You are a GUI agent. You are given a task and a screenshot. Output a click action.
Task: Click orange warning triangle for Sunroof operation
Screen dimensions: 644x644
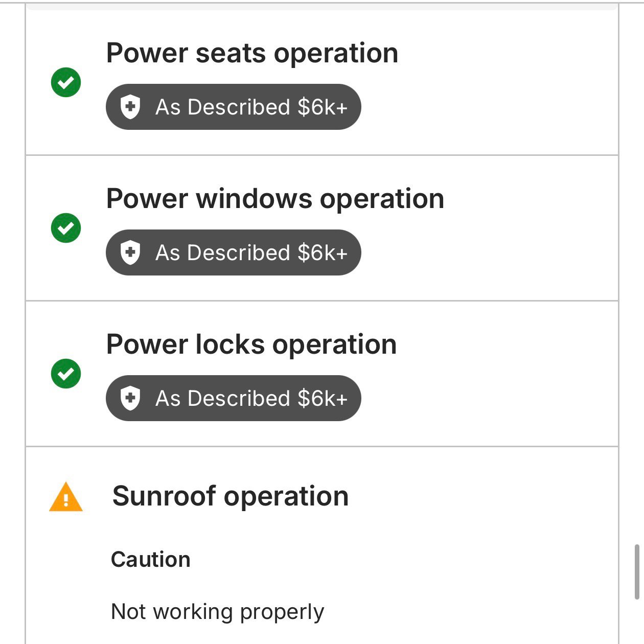(66, 497)
